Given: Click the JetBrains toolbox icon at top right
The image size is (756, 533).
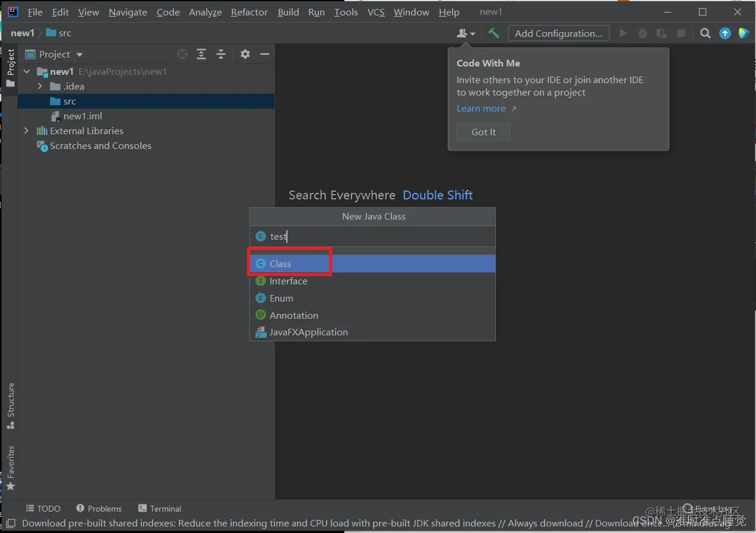Looking at the screenshot, I should (744, 33).
